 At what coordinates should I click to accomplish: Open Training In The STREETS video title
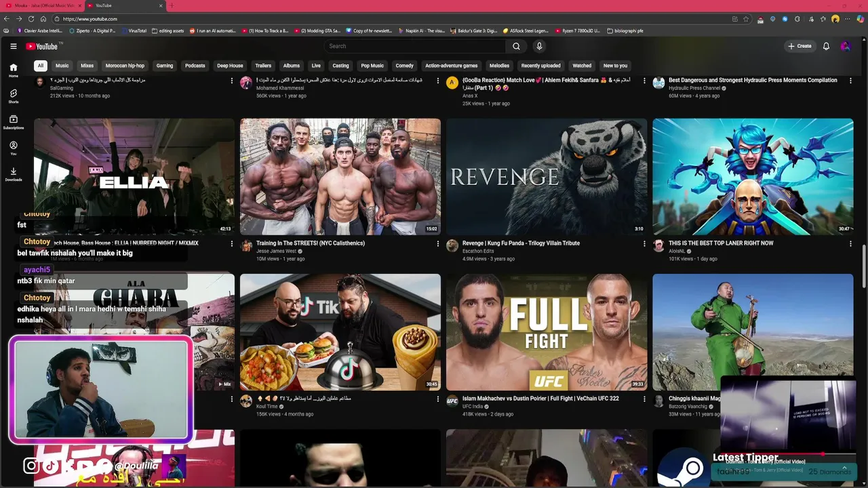tap(311, 243)
